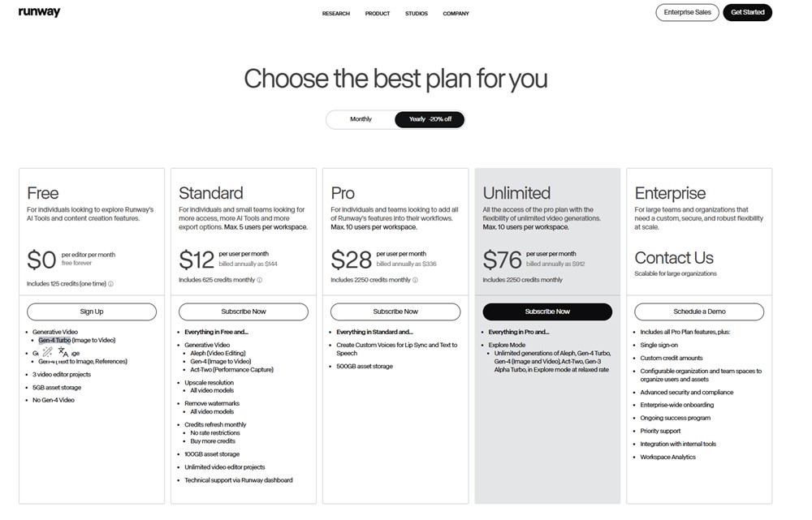Click the highlighted Gen-4 Turbo text
Image resolution: width=812 pixels, height=520 pixels.
pyautogui.click(x=54, y=341)
